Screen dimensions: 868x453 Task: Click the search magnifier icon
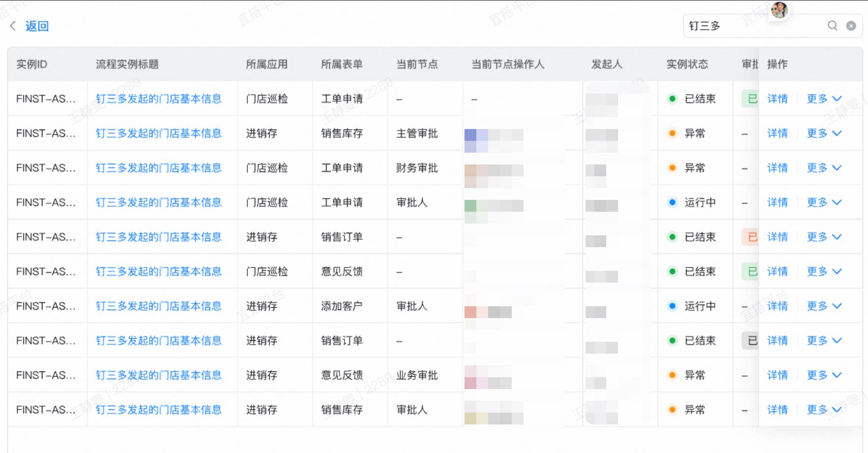click(832, 26)
